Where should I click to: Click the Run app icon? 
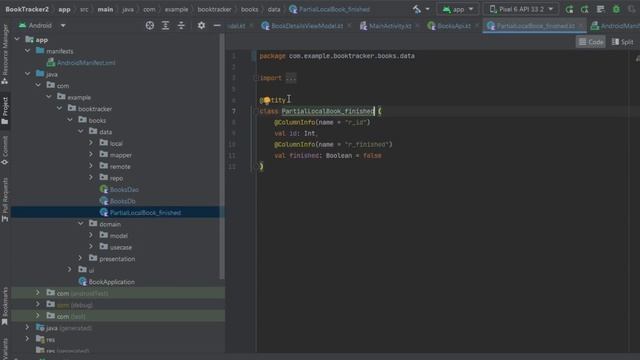pos(569,9)
